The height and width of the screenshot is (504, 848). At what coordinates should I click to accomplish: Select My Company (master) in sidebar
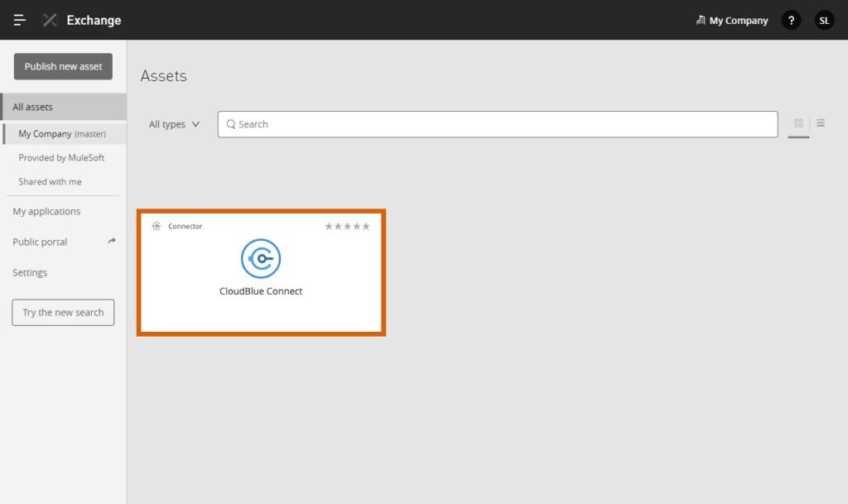click(65, 134)
